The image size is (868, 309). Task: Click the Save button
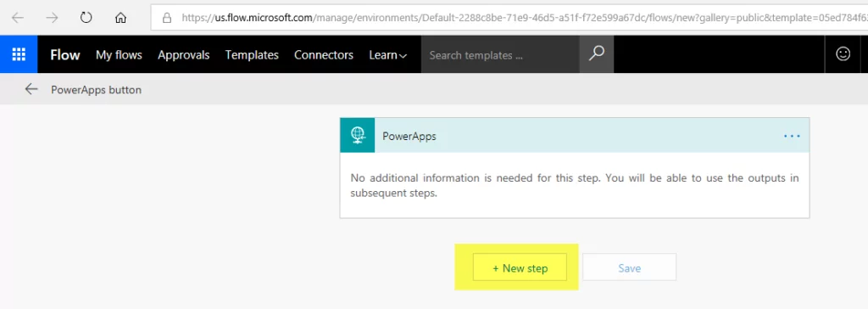tap(630, 268)
